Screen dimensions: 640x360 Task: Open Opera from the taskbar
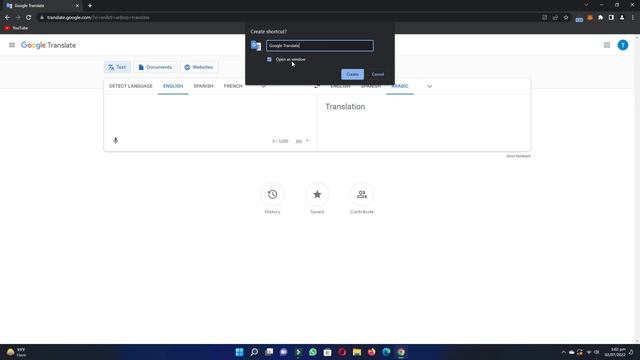pos(342,352)
